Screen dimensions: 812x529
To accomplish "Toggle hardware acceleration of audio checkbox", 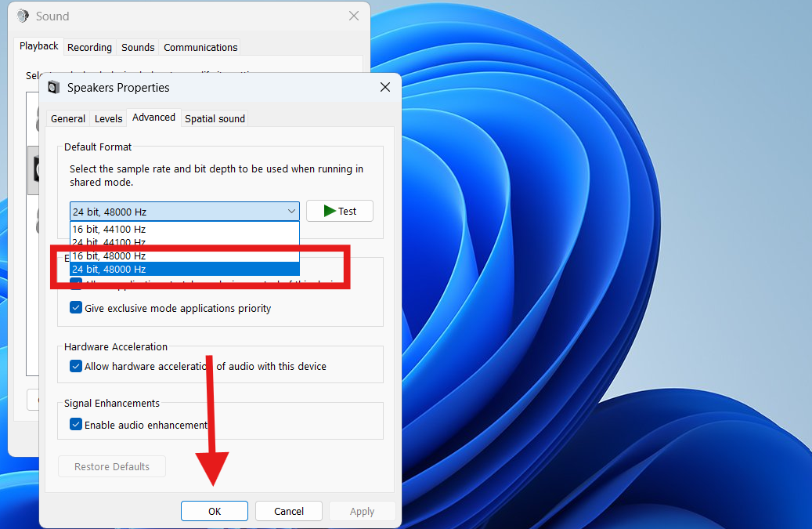I will (76, 366).
